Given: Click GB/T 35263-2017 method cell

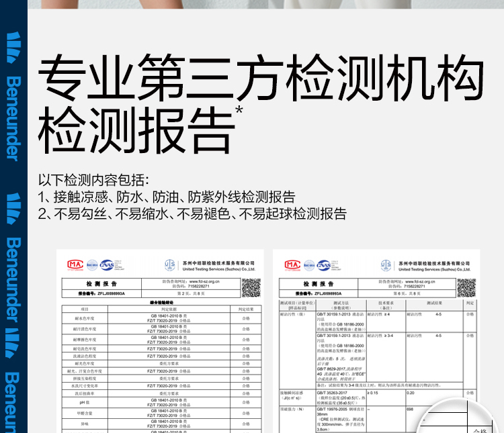Looking at the screenshot, I should [341, 397].
